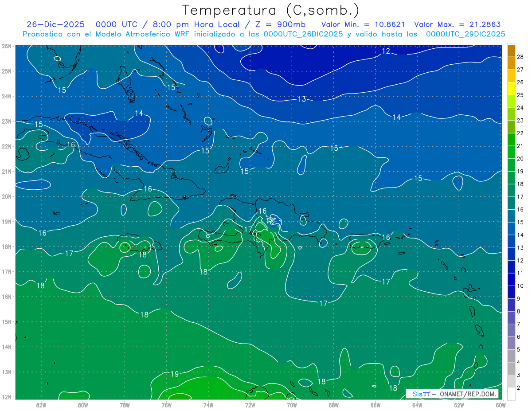Click the 16N latitude axis label

(x=6, y=297)
